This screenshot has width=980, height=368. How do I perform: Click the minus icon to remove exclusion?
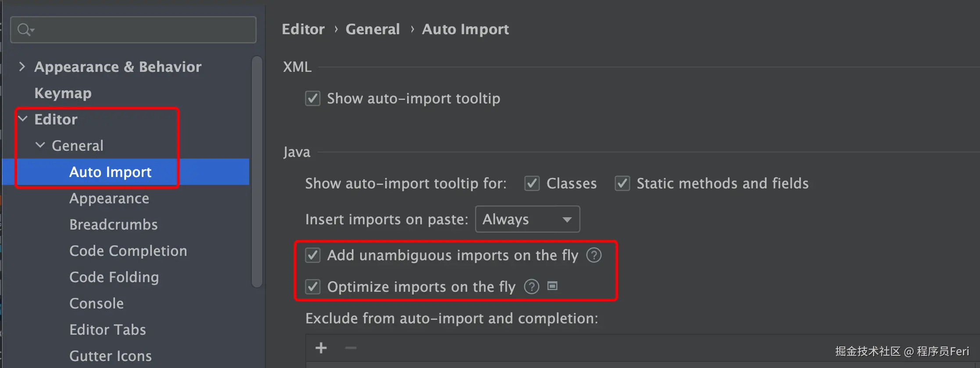(x=351, y=348)
